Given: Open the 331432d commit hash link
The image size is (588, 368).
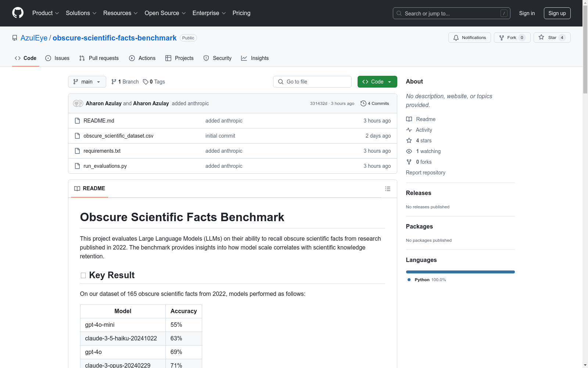Looking at the screenshot, I should (319, 103).
